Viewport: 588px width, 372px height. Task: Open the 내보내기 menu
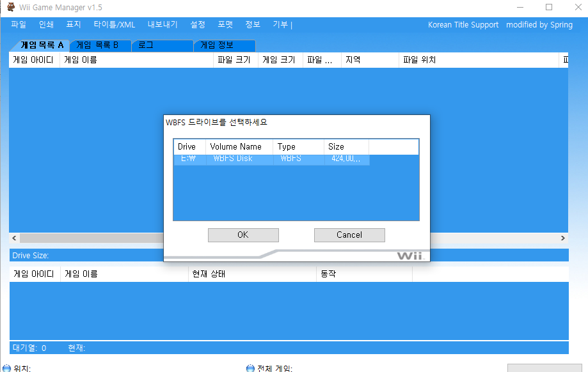pyautogui.click(x=163, y=25)
